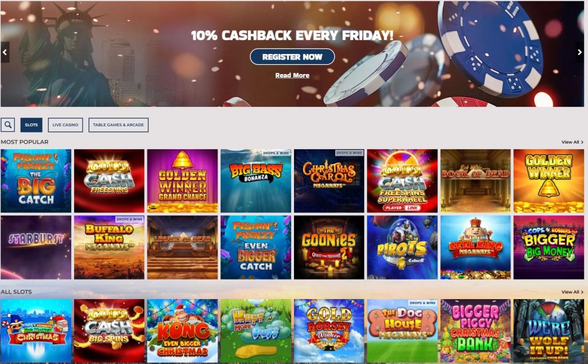588x364 pixels.
Task: Open Book of Dead game tile
Action: click(475, 181)
